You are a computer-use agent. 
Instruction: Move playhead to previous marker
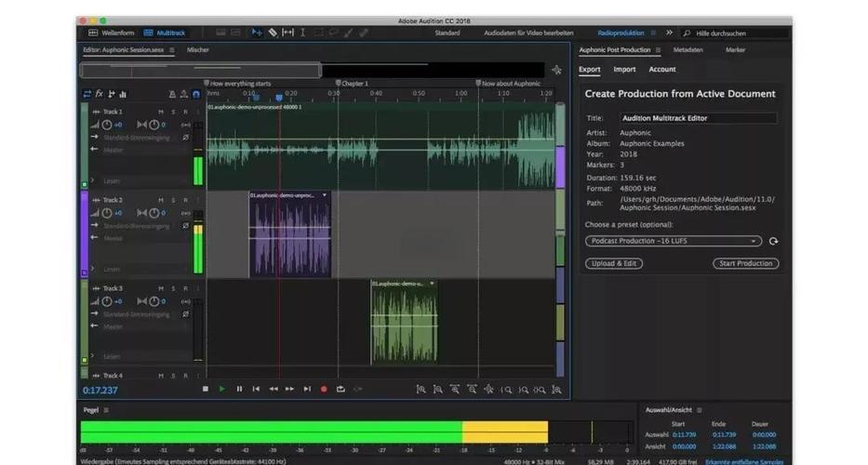pos(256,389)
